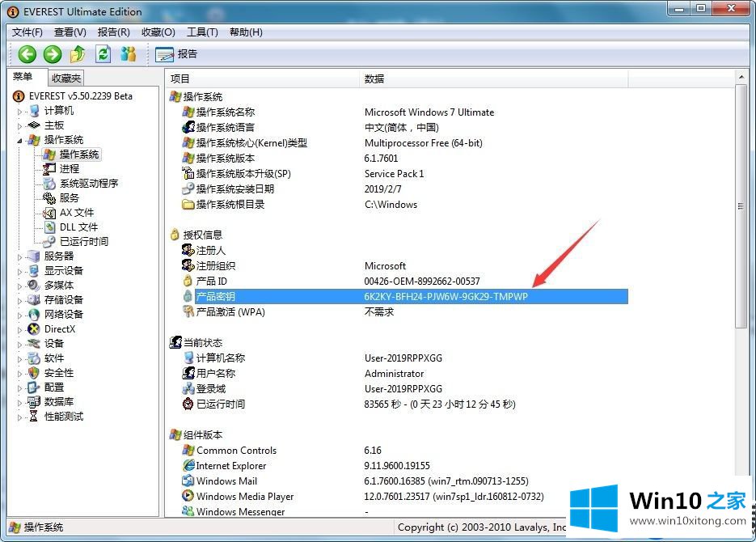Click the 多媒体 speaker icon in tree
The width and height of the screenshot is (756, 542).
[34, 285]
